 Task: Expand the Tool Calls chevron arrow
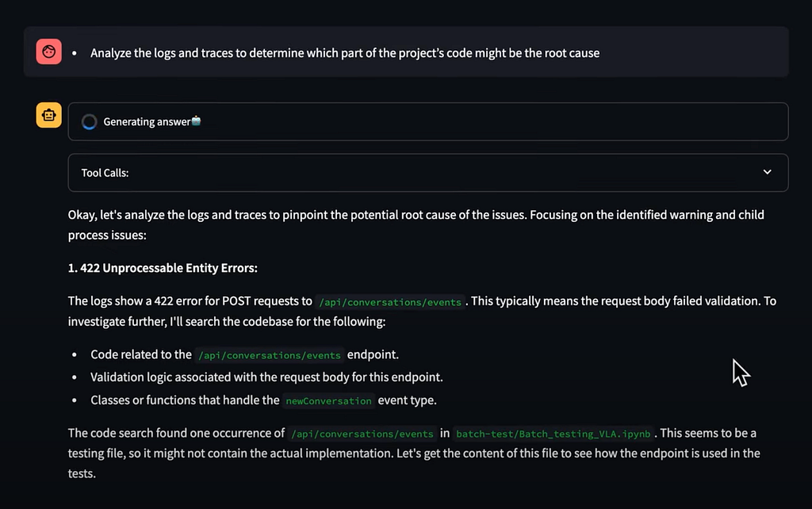(x=767, y=172)
